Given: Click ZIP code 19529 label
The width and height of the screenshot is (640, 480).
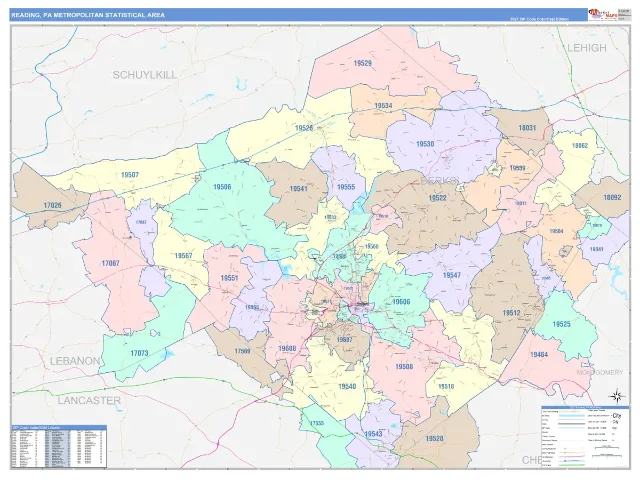Looking at the screenshot, I should 362,63.
